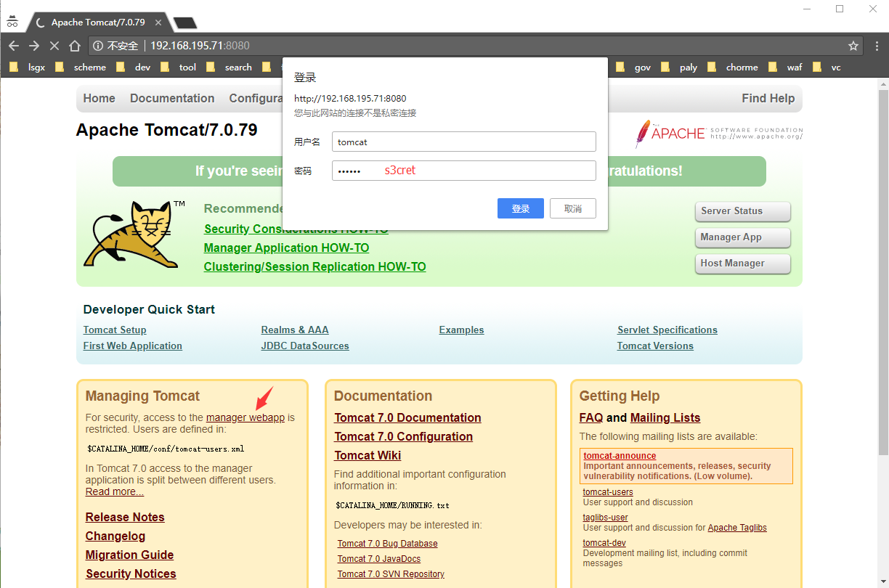
Task: Bookmark this page with the star icon
Action: (853, 46)
